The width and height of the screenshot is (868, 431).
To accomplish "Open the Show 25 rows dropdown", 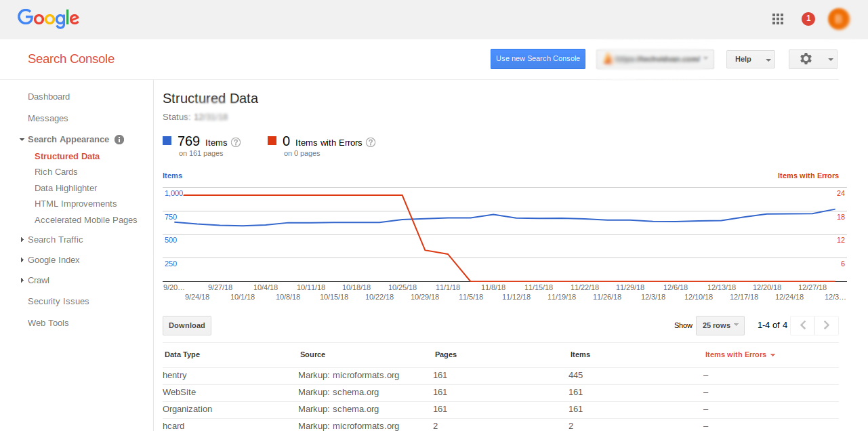I will click(x=720, y=325).
